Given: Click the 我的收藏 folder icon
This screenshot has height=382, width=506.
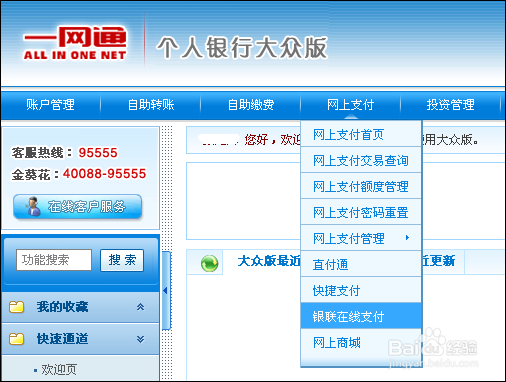Looking at the screenshot, I should click(x=16, y=307).
